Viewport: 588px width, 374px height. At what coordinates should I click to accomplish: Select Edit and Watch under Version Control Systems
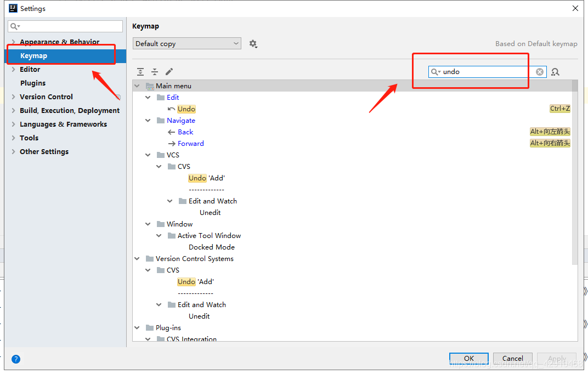coord(202,305)
